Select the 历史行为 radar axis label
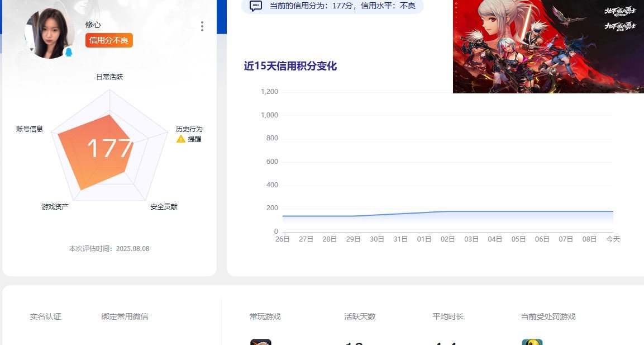The image size is (644, 345). [x=189, y=129]
